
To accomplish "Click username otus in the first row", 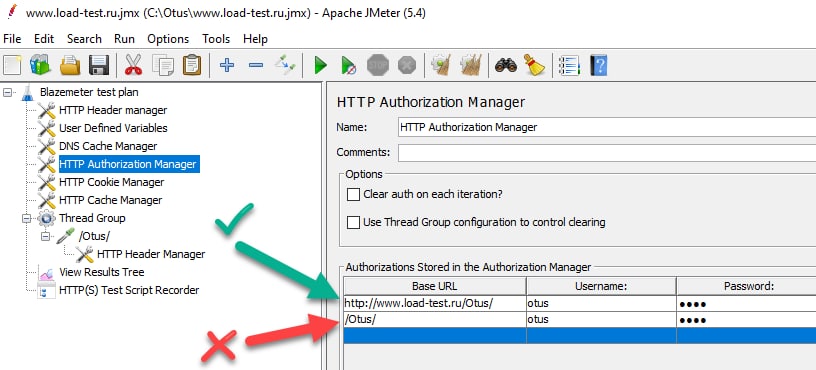I will (x=601, y=303).
